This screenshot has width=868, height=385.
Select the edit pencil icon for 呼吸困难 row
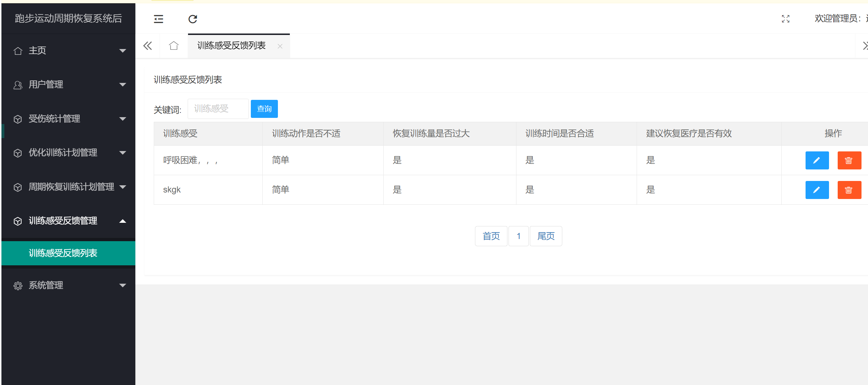pos(817,160)
